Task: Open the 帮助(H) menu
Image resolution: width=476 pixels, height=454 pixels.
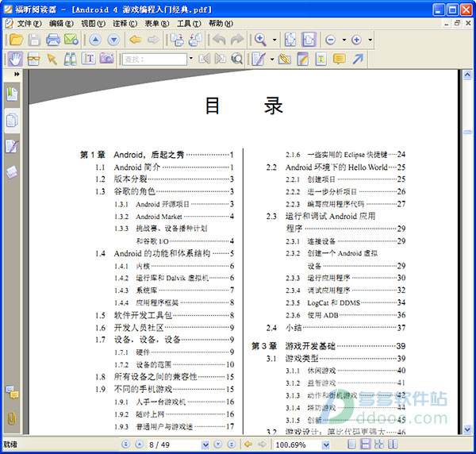Action: 221,23
